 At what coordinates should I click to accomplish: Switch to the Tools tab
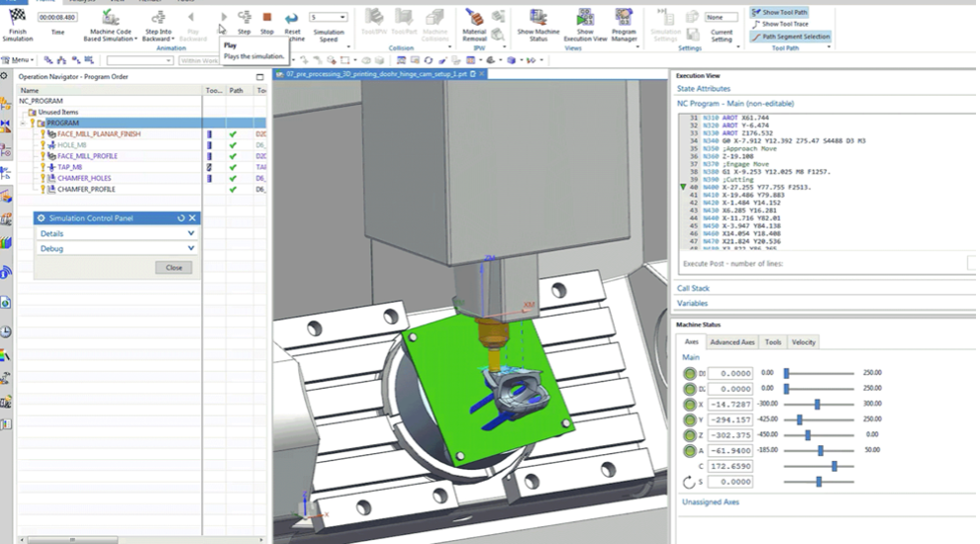(773, 342)
